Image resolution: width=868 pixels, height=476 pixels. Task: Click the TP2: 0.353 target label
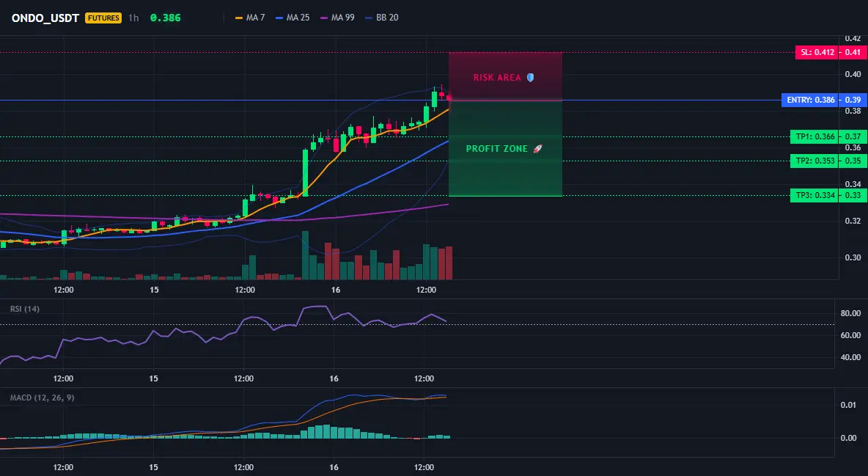pos(815,161)
